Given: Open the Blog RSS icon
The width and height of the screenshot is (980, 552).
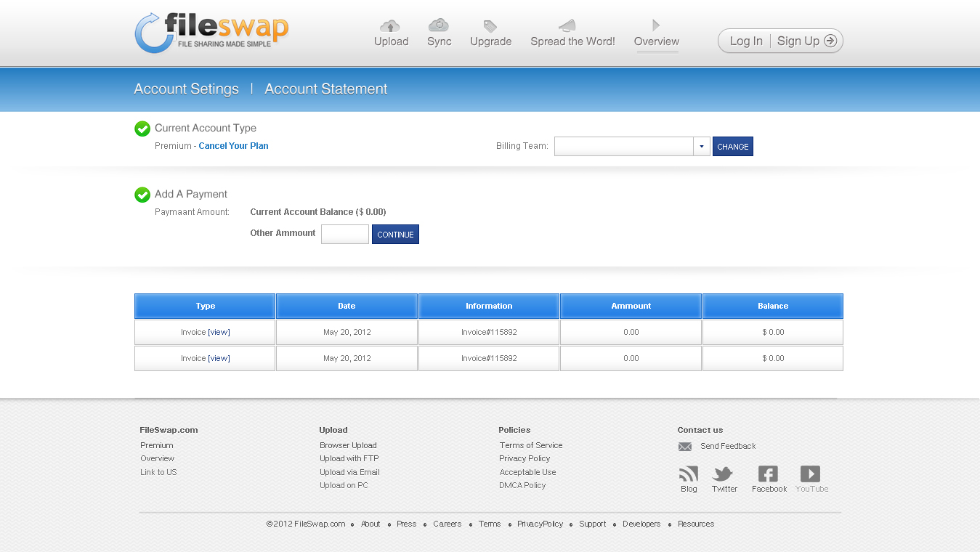Looking at the screenshot, I should point(688,474).
